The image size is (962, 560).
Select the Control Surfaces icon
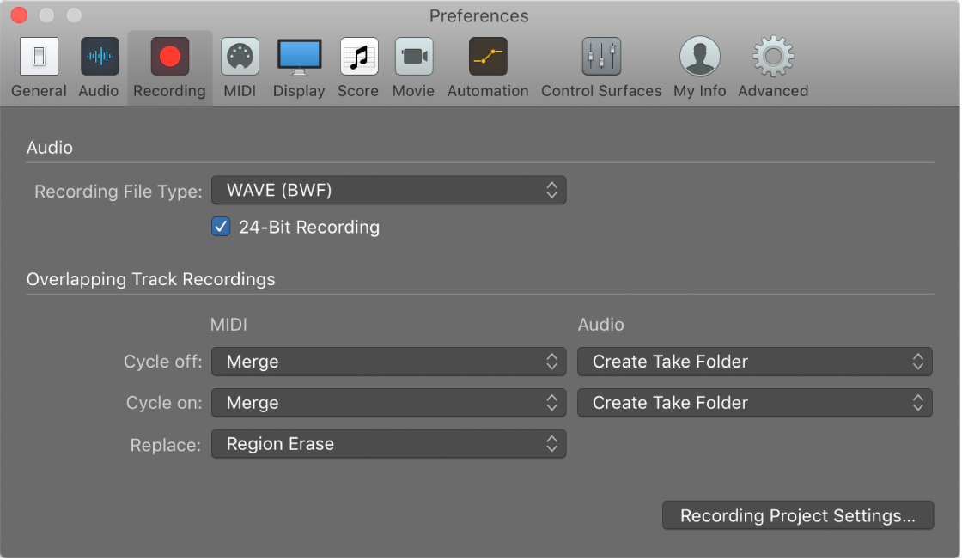[600, 67]
